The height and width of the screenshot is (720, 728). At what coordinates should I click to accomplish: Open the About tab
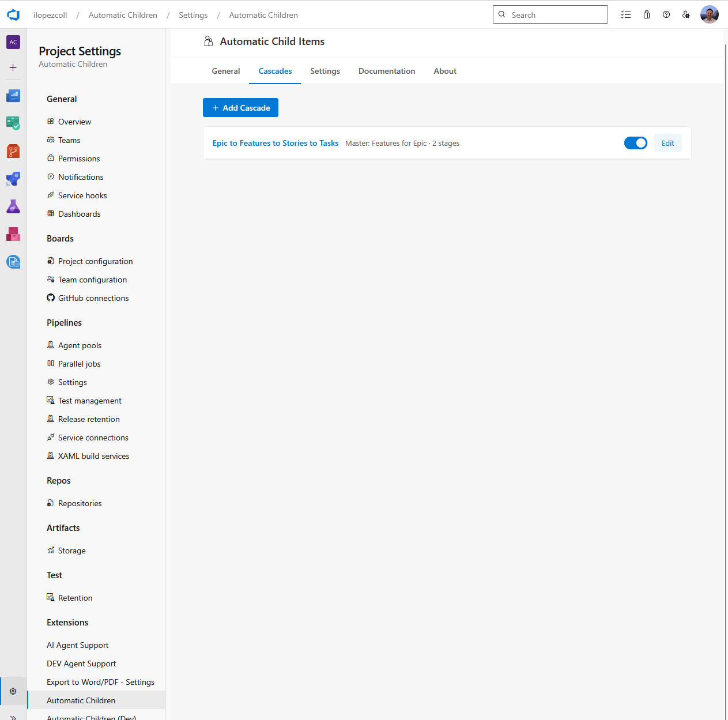click(x=444, y=71)
